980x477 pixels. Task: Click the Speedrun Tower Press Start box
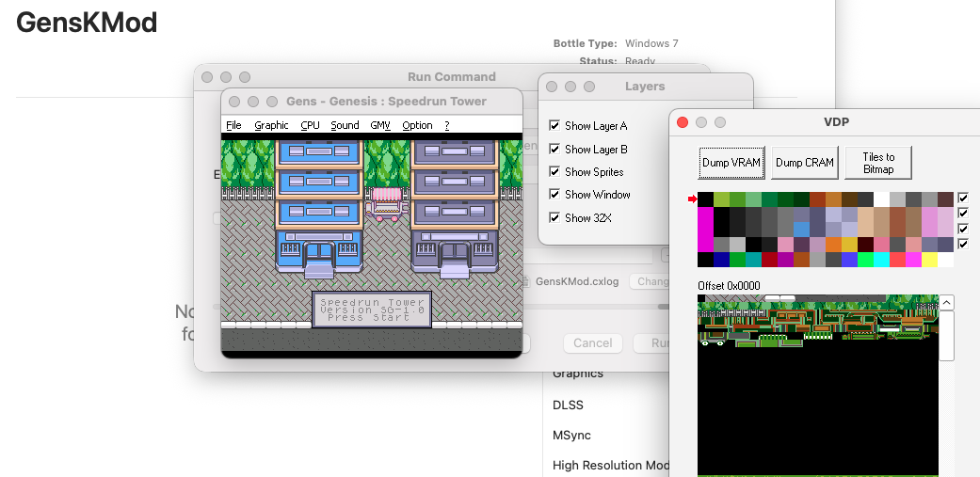[372, 309]
